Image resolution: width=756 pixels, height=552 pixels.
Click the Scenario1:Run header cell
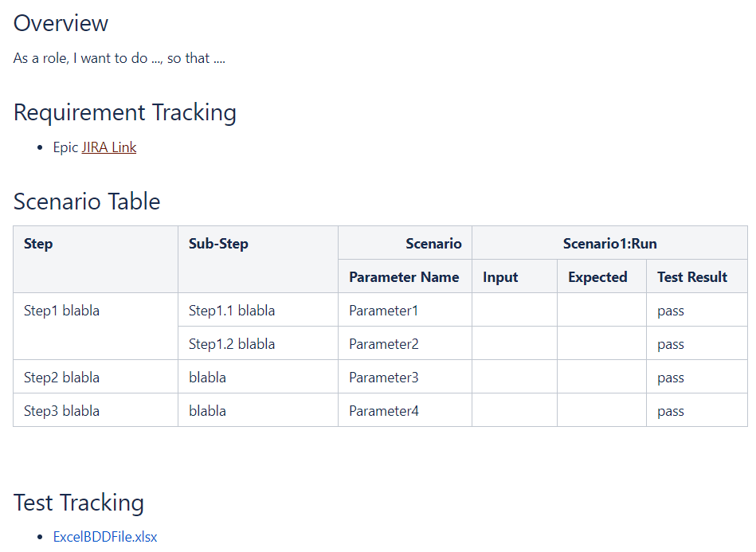pos(609,244)
